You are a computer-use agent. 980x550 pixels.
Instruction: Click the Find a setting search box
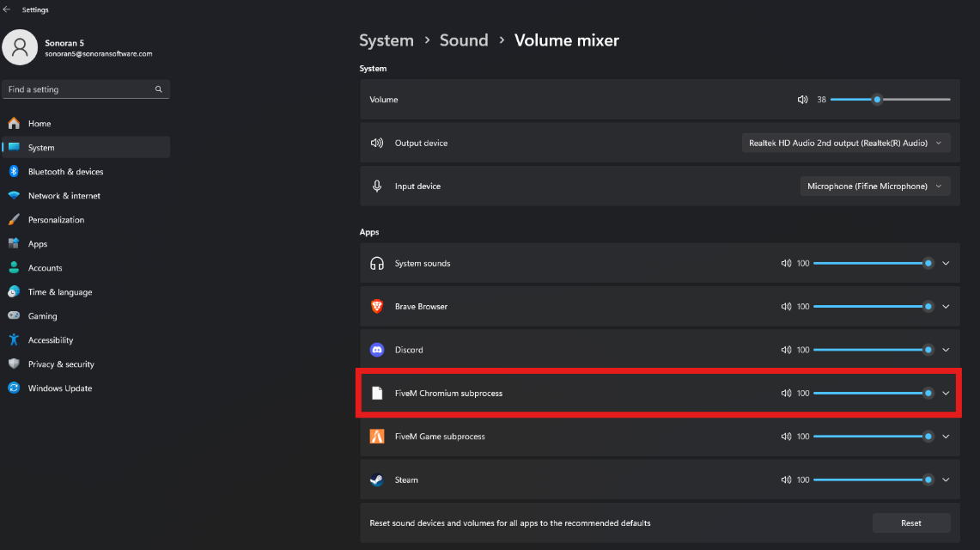pyautogui.click(x=86, y=89)
